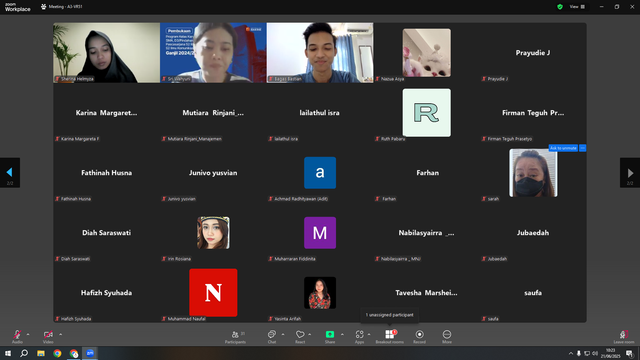Open taskbar clock and date
Screen dimensions: 640x360
(610, 353)
